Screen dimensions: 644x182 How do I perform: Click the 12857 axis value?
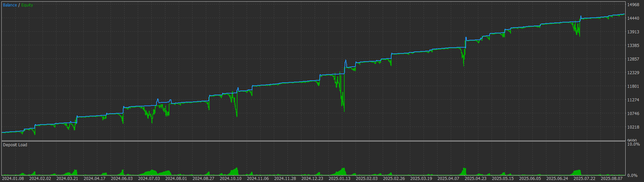coord(633,59)
